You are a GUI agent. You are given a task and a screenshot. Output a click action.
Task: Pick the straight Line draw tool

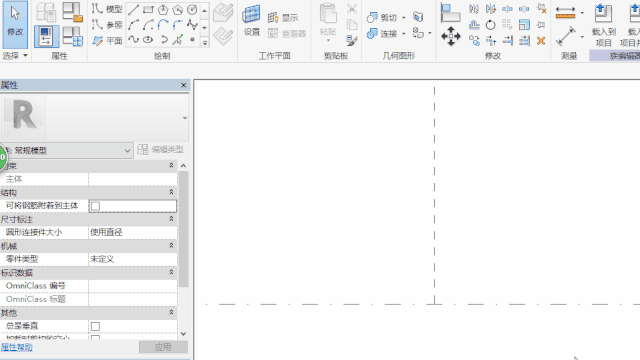(x=133, y=9)
